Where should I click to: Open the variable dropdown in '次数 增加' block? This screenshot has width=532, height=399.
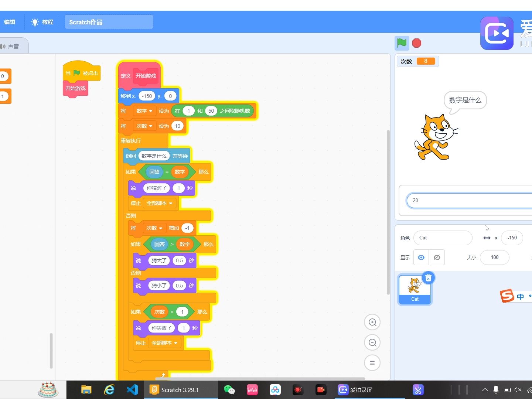coord(154,228)
